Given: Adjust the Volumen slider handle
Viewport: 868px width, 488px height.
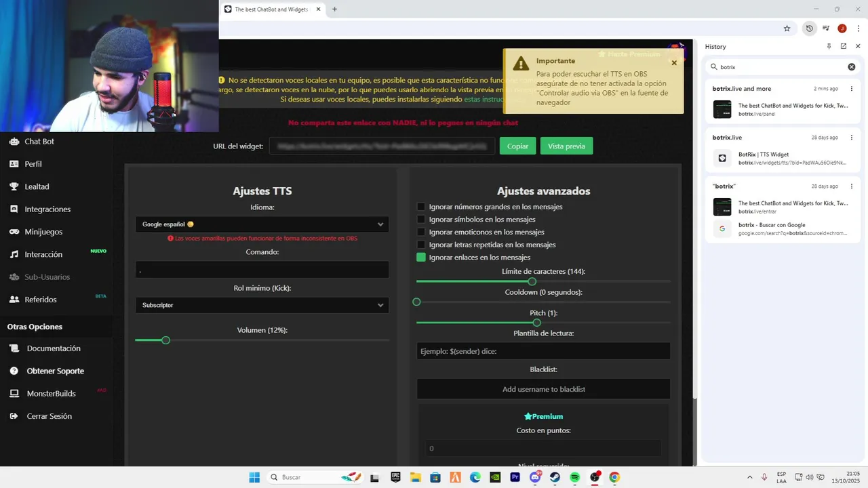Looking at the screenshot, I should tap(165, 340).
